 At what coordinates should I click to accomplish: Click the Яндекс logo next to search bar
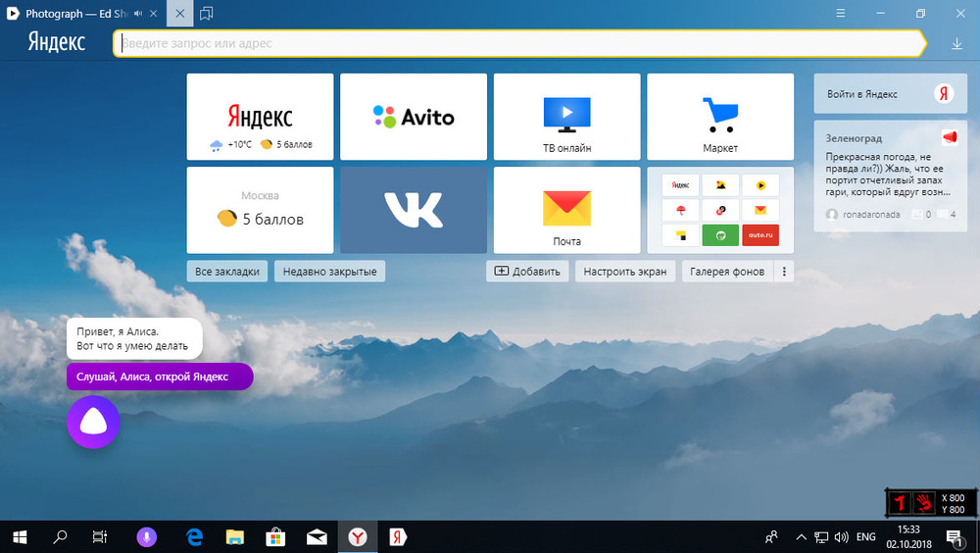pos(56,42)
